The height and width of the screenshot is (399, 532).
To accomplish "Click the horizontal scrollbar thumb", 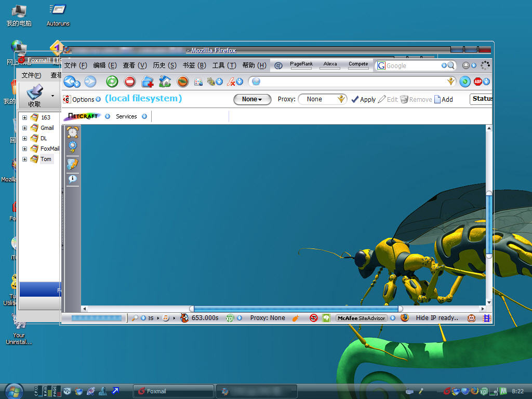I will [296, 309].
